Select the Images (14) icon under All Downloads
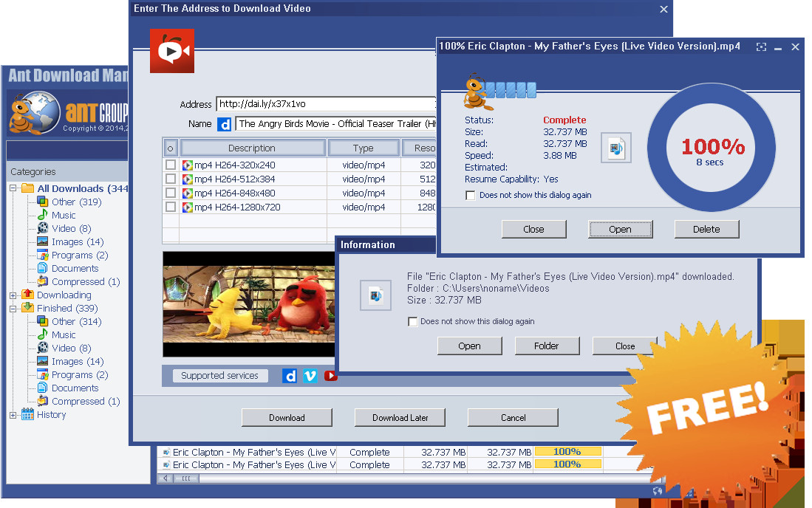This screenshot has width=812, height=508. [x=42, y=241]
